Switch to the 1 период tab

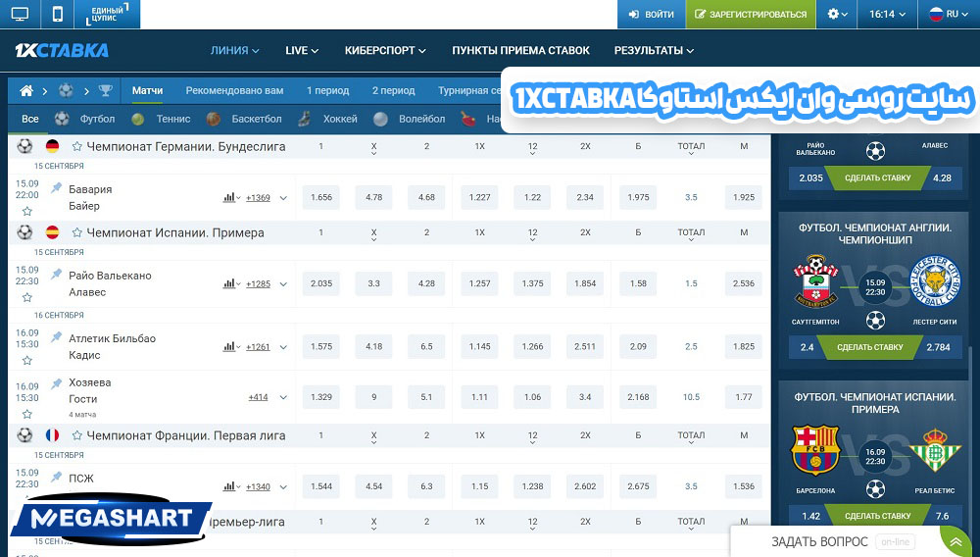pos(327,90)
